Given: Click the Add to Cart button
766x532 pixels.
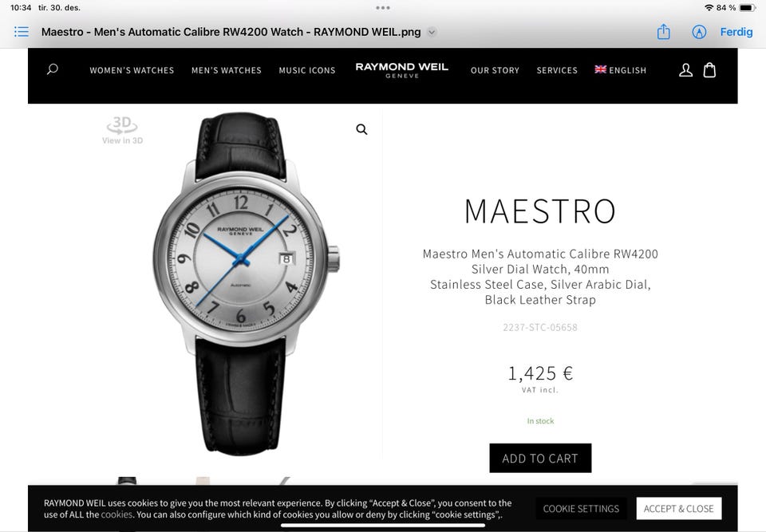Looking at the screenshot, I should [540, 459].
